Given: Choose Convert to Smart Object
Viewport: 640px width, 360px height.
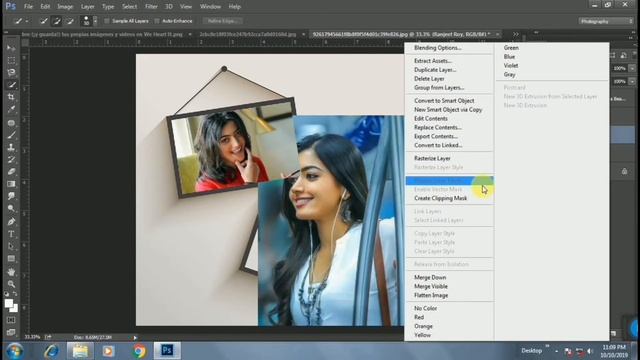Looking at the screenshot, I should pos(444,101).
